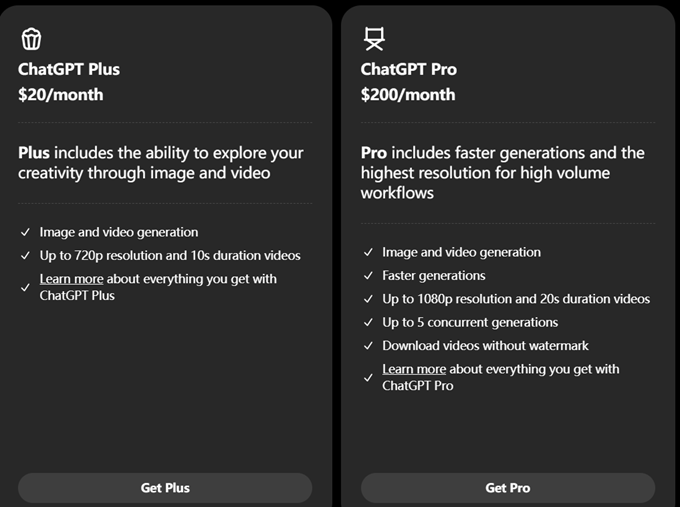Click checkmark beside '720p resolution and 10s duration'
This screenshot has height=507, width=680.
25,255
